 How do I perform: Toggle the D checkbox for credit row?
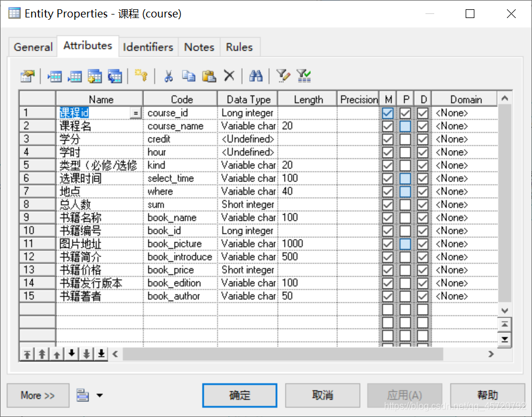[x=423, y=139]
